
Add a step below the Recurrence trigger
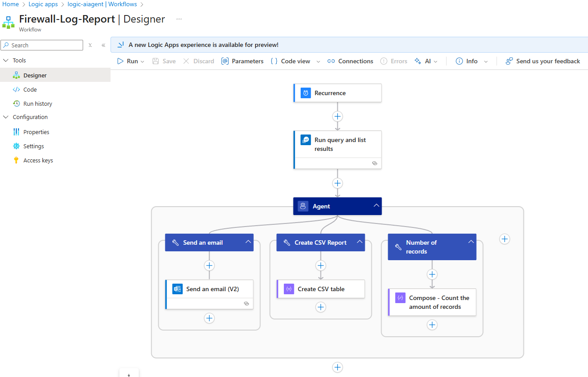(x=337, y=116)
